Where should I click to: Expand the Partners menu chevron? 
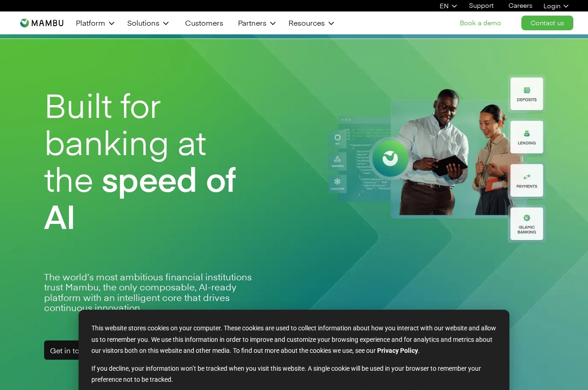tap(273, 23)
